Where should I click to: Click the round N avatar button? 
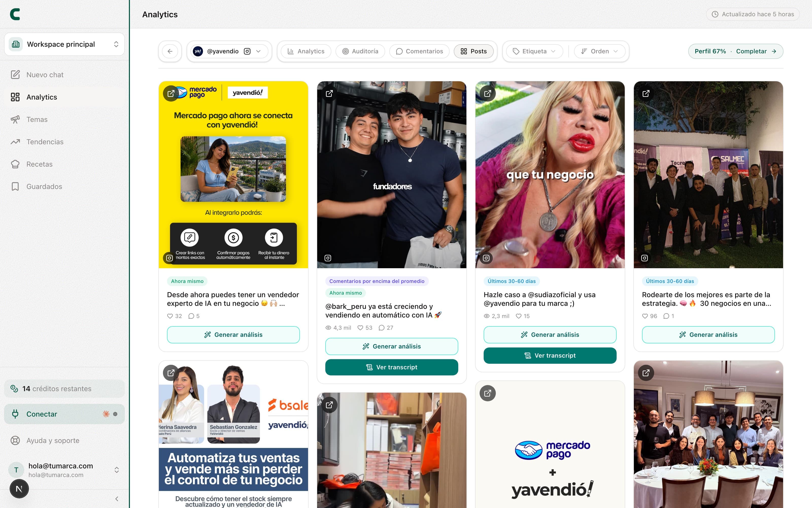19,489
